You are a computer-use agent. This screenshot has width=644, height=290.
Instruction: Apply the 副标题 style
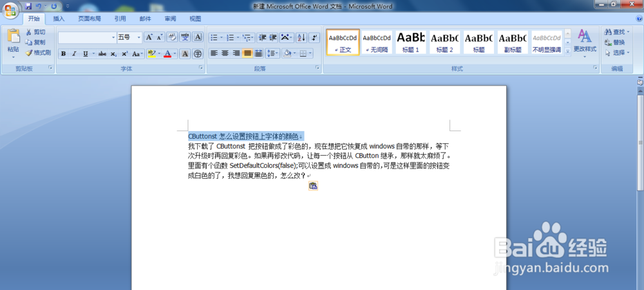pos(513,42)
